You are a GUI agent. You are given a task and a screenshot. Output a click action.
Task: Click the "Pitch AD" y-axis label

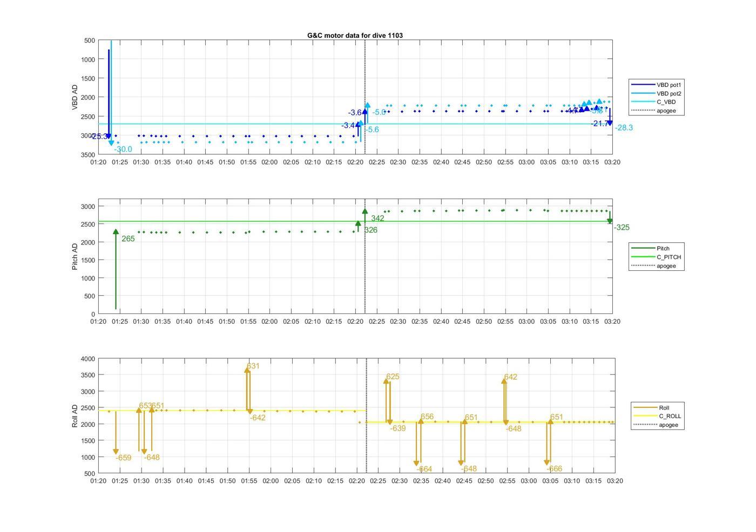pyautogui.click(x=75, y=256)
